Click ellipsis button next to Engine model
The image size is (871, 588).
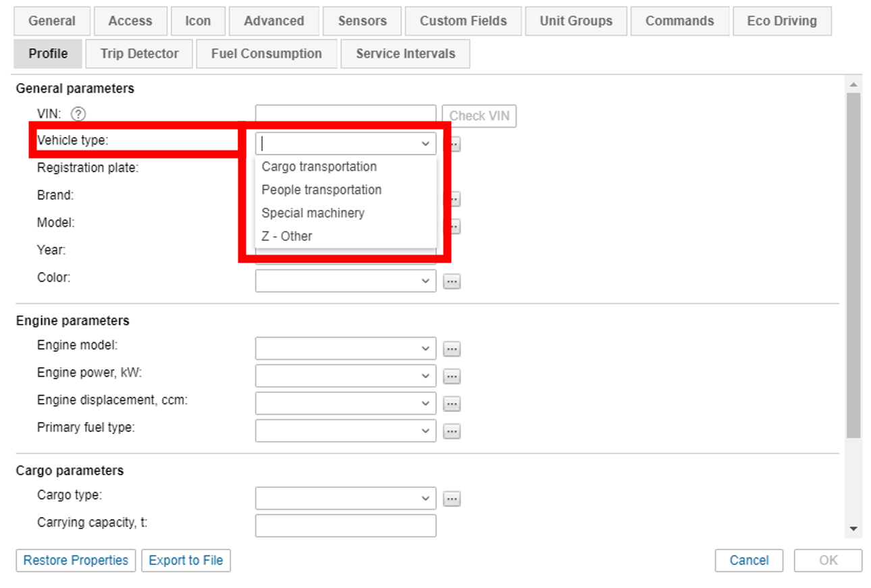(452, 349)
